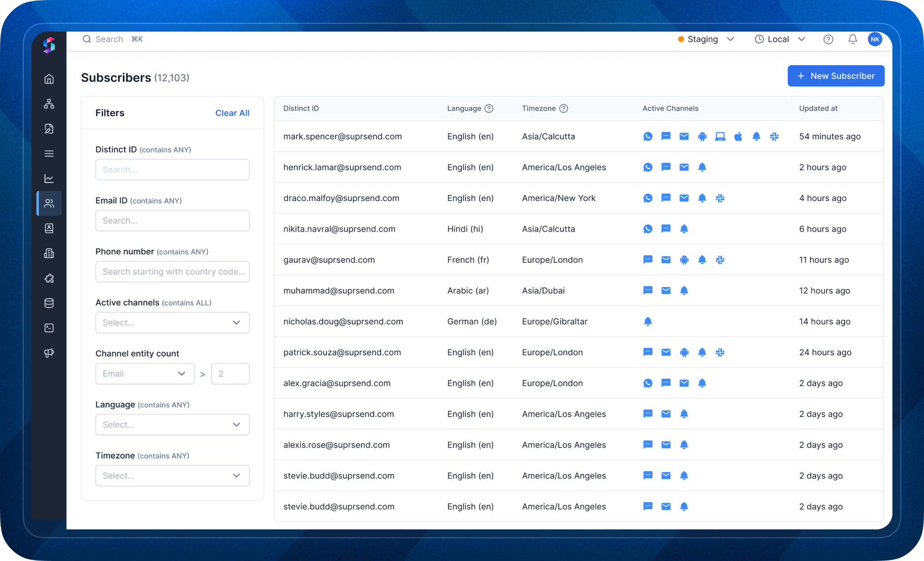The width and height of the screenshot is (924, 561).
Task: Open the document-with-pencil icon in the sidebar
Action: coord(49,128)
